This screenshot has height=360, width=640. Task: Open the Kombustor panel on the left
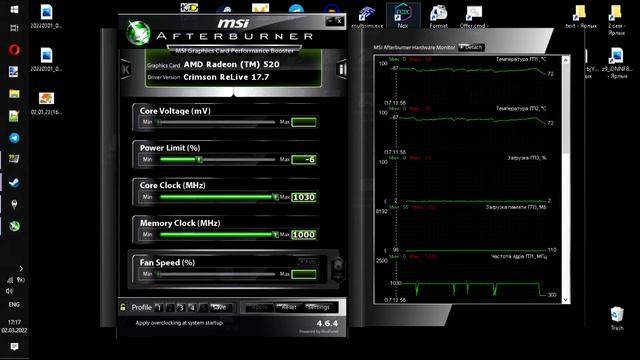pos(126,69)
